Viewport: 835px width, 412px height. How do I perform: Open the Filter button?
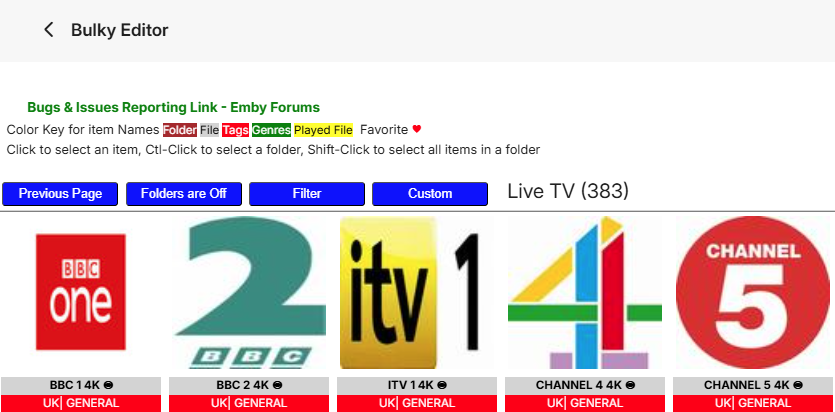[307, 194]
